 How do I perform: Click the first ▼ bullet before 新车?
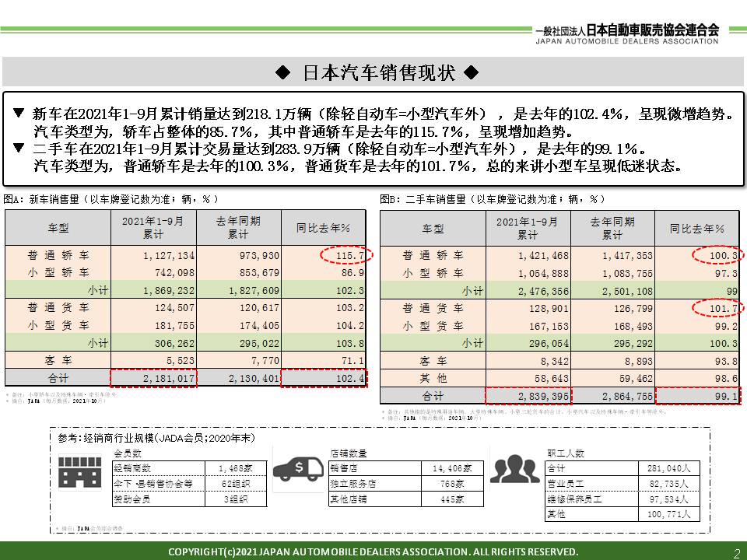[x=18, y=114]
